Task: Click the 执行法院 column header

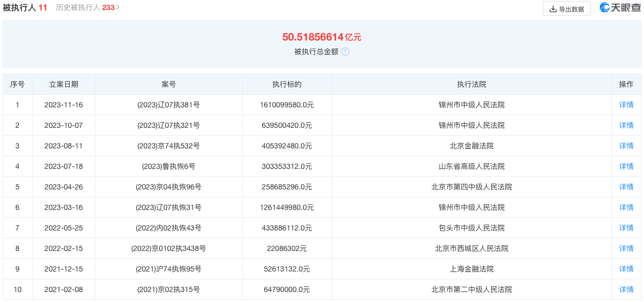Action: 471,84
